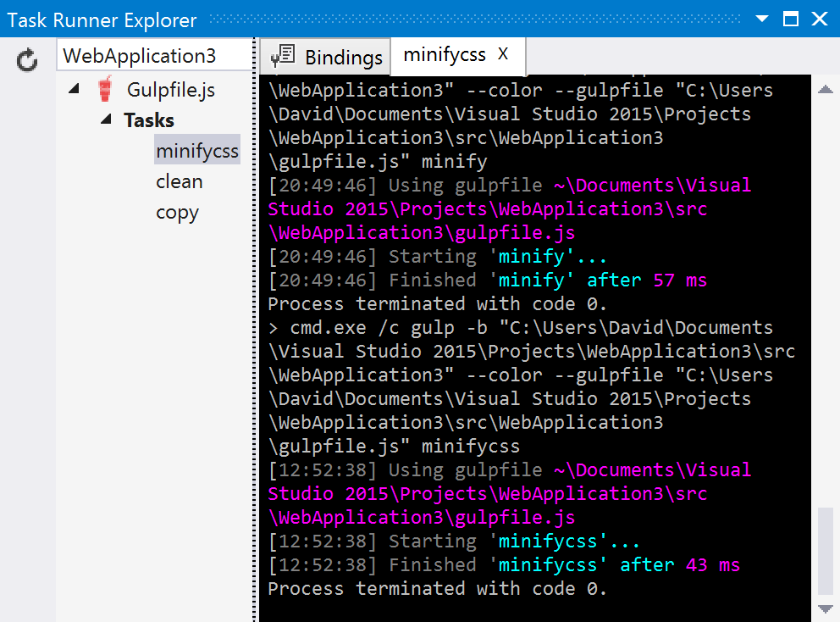Close the Task Runner Explorer panel

pos(820,19)
